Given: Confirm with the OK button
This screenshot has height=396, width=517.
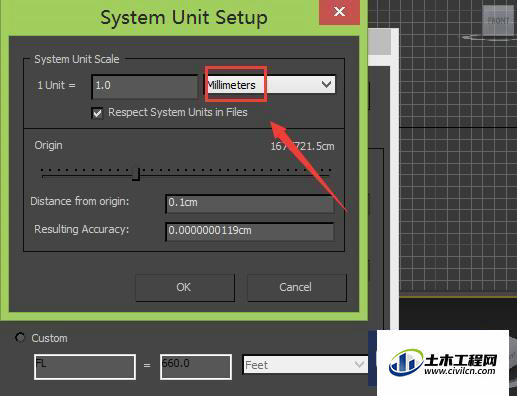Looking at the screenshot, I should point(185,287).
